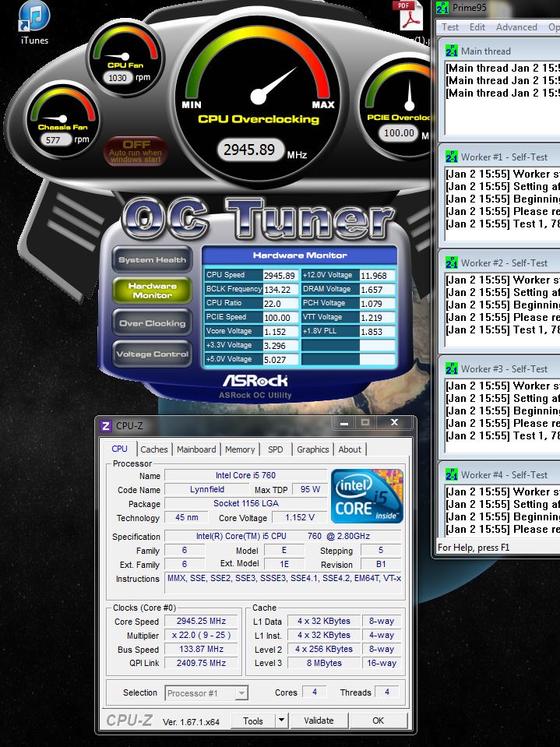Screen dimensions: 560x747
Task: Click the Lynnfield code name field
Action: pos(206,489)
